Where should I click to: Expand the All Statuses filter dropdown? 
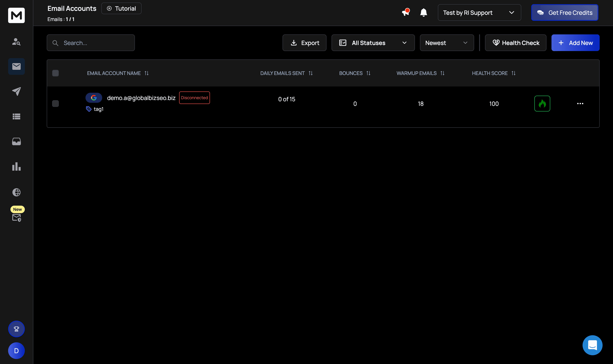[x=373, y=43]
